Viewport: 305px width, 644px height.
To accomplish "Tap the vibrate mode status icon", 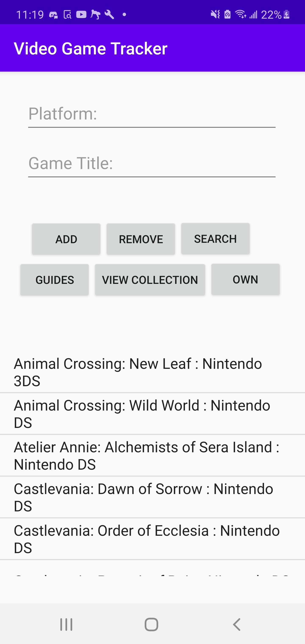I will pos(215,14).
